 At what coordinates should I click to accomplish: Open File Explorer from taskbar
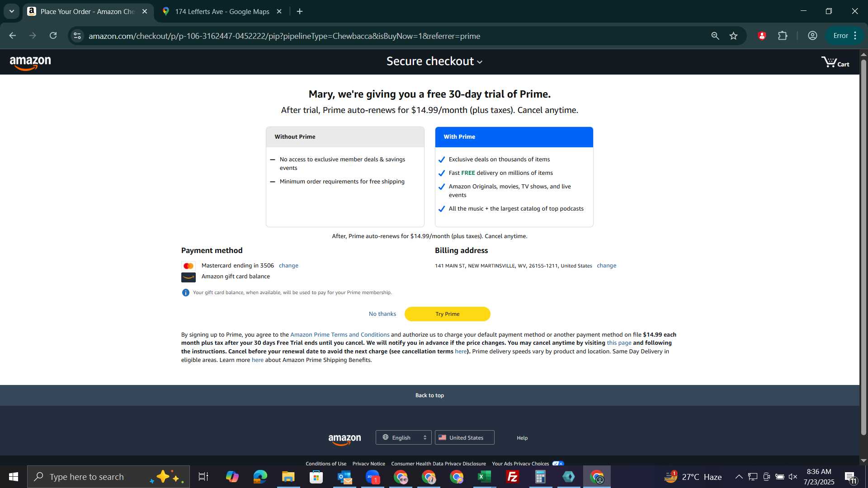[x=288, y=477]
